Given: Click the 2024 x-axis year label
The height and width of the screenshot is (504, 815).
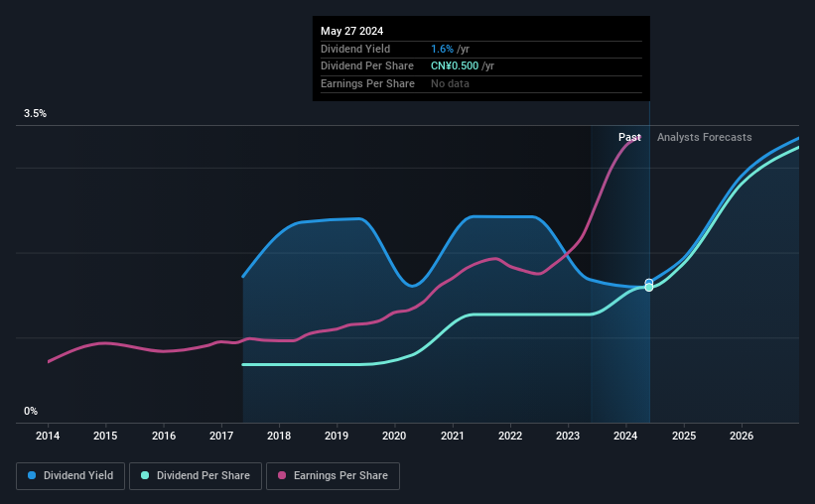Looking at the screenshot, I should click(x=625, y=436).
